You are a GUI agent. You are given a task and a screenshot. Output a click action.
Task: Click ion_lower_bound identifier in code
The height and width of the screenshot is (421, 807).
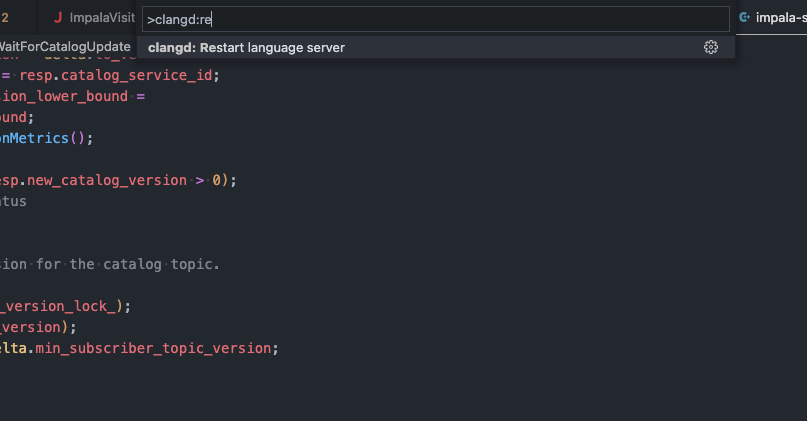click(x=64, y=96)
